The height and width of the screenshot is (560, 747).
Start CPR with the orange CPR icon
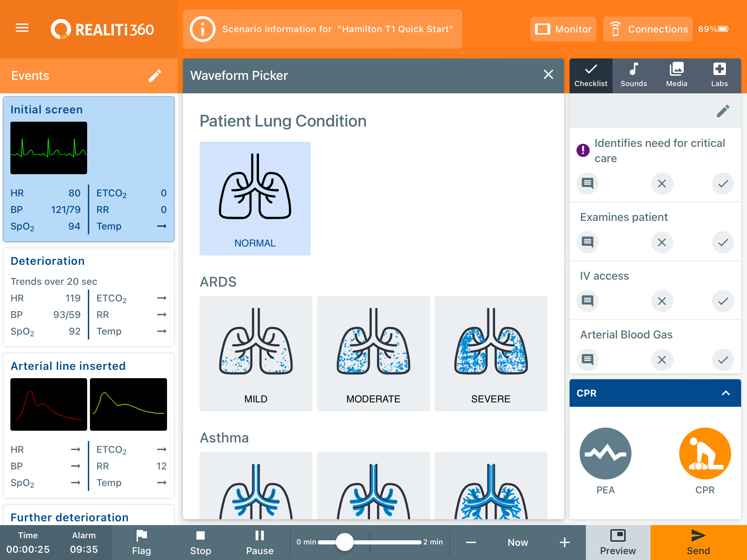[x=704, y=454]
